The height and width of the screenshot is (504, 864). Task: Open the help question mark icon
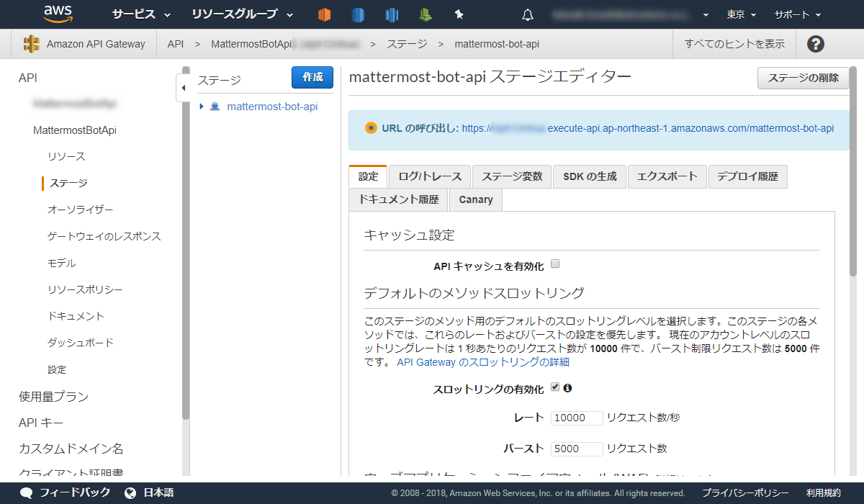[x=815, y=43]
